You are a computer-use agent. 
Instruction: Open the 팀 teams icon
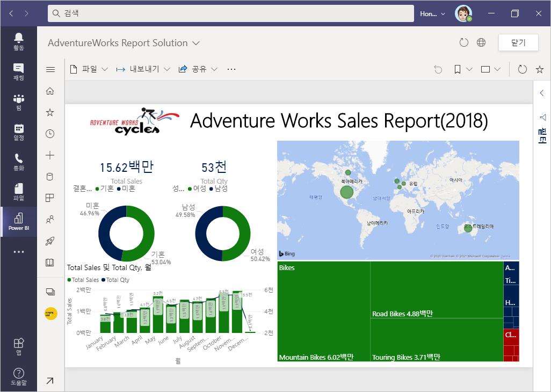19,102
